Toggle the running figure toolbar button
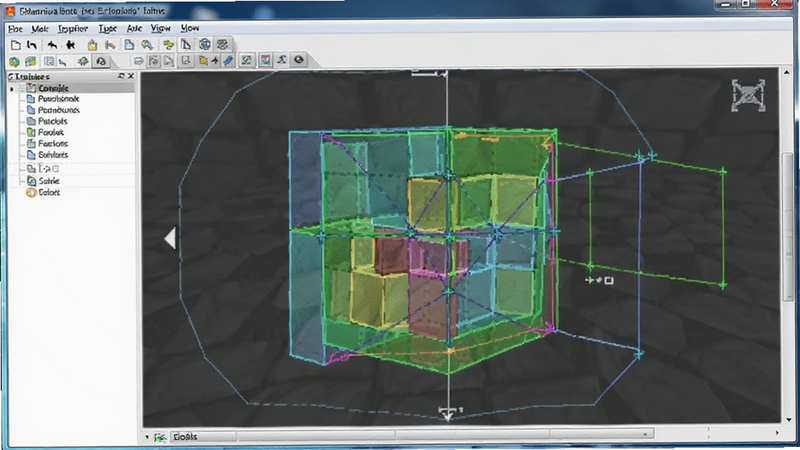This screenshot has width=800, height=450. click(282, 60)
